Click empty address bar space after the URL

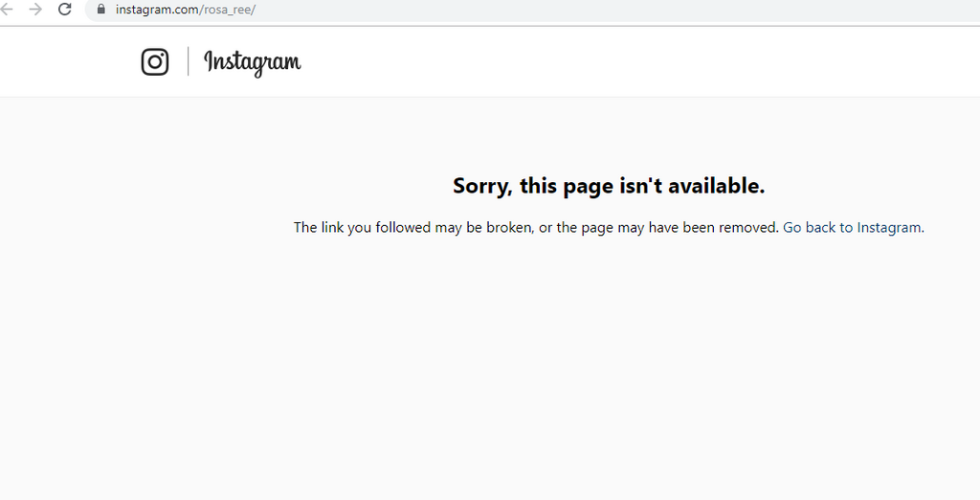[x=612, y=10]
